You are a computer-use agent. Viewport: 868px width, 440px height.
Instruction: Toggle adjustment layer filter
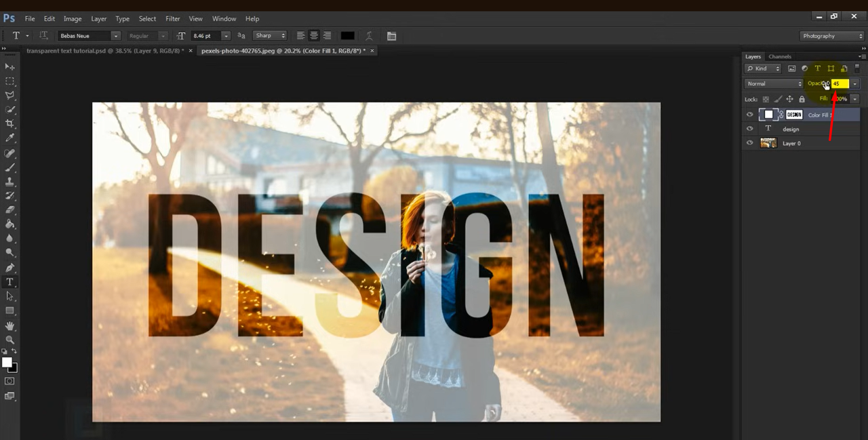coord(804,68)
